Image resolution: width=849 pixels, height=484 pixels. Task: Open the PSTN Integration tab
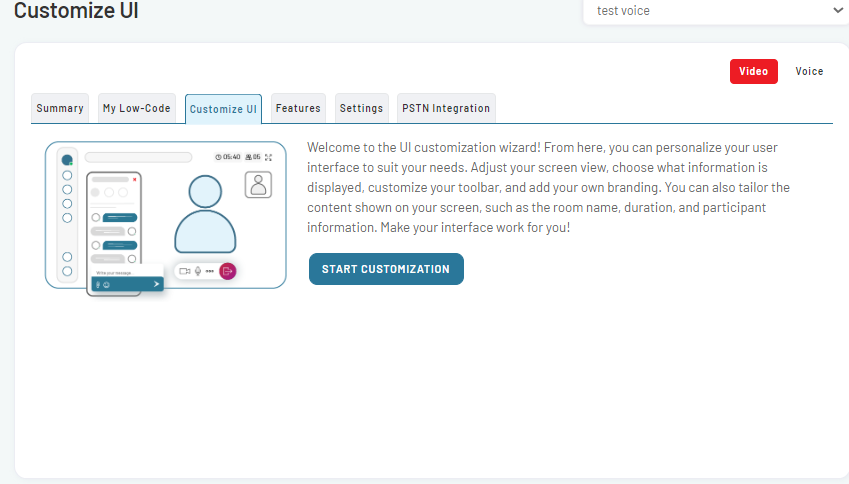tap(446, 108)
